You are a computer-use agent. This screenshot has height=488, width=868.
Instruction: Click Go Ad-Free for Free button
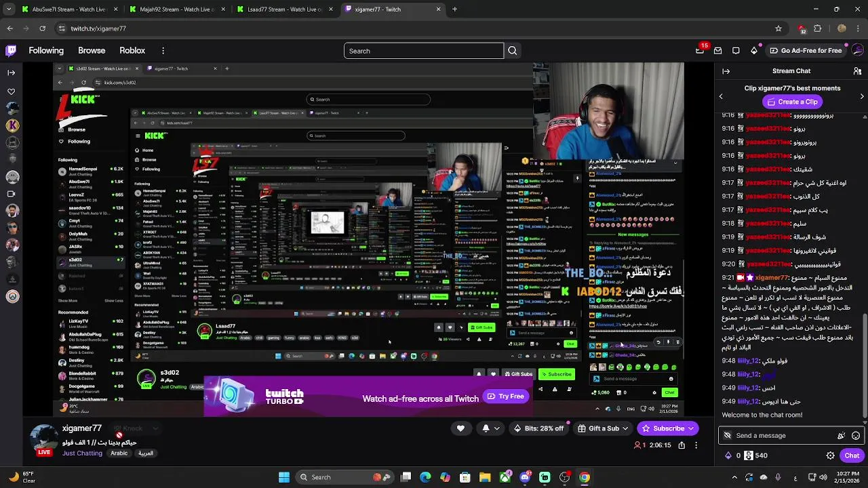point(805,51)
